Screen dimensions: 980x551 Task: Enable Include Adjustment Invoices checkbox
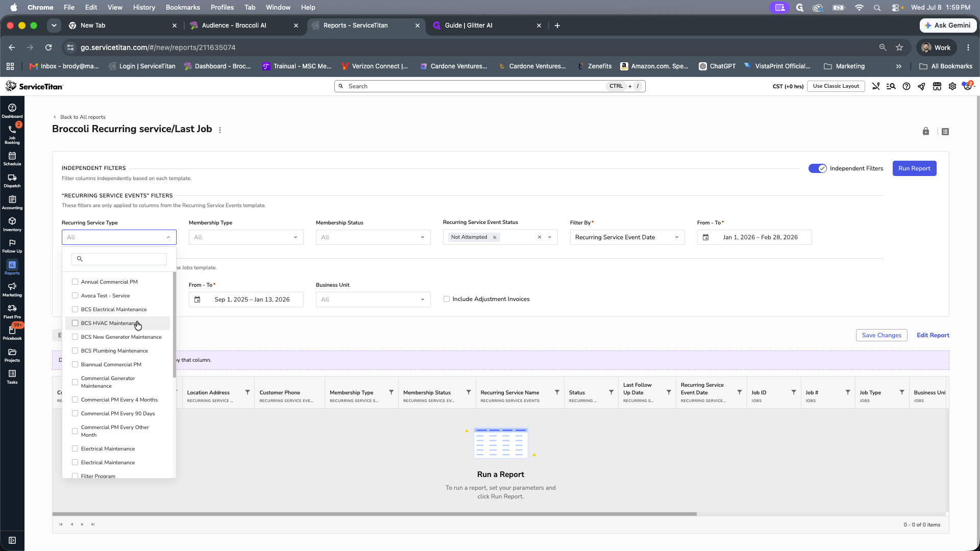click(x=447, y=299)
